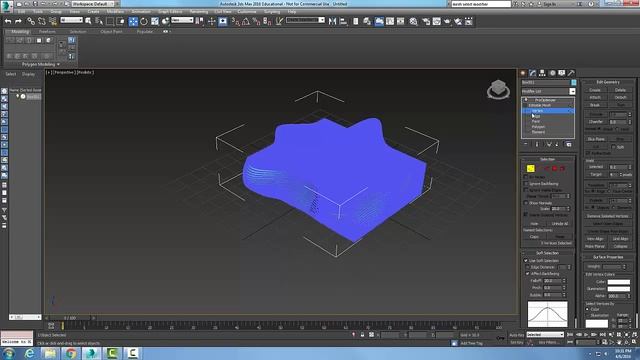Open File Explorer from the taskbar
The image size is (640, 360).
(x=50, y=353)
